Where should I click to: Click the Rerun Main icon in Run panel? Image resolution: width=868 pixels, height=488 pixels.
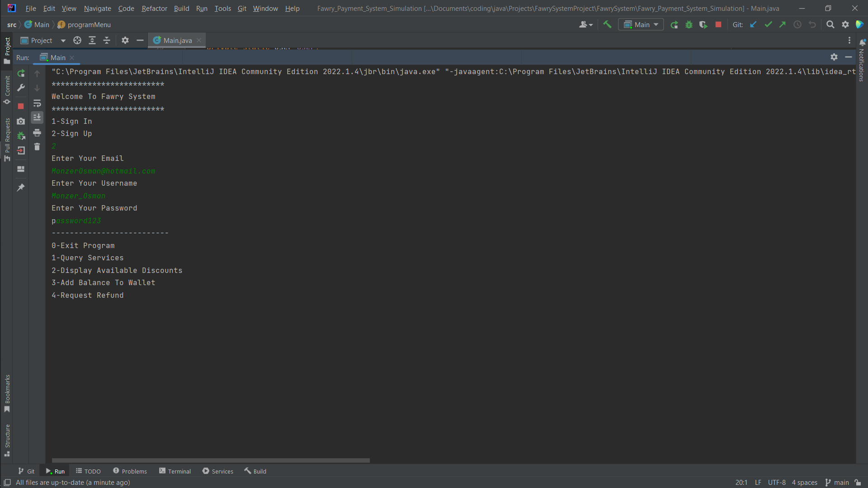coord(21,73)
